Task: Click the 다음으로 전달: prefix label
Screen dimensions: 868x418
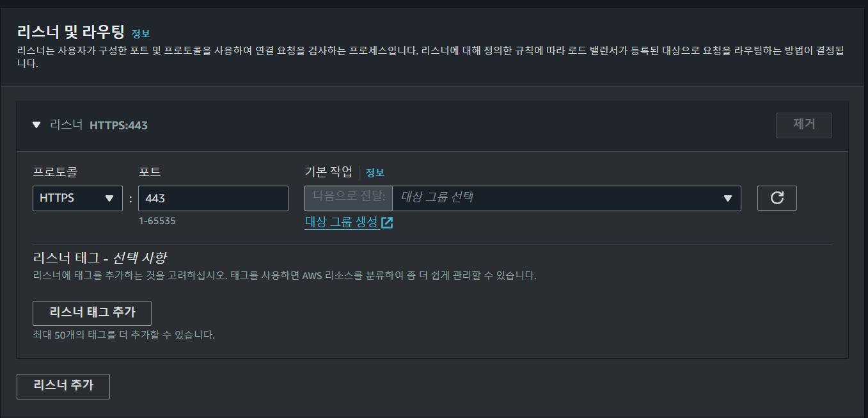Action: (349, 198)
